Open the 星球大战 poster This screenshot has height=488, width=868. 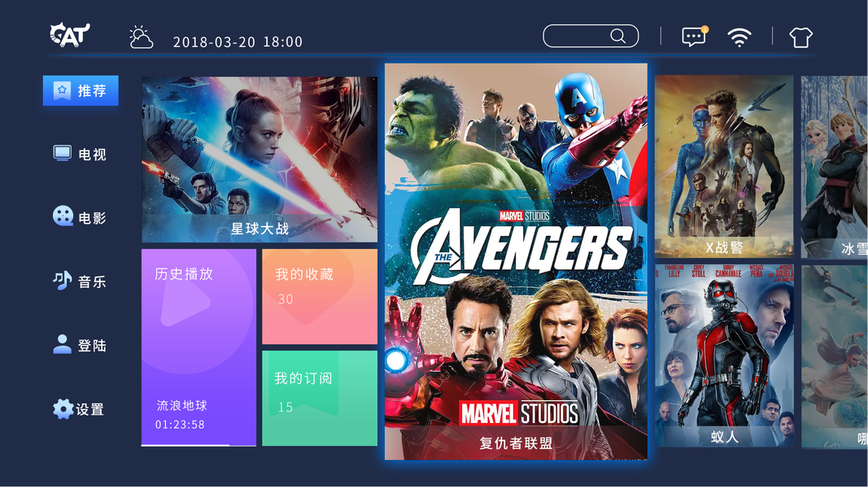(x=260, y=159)
